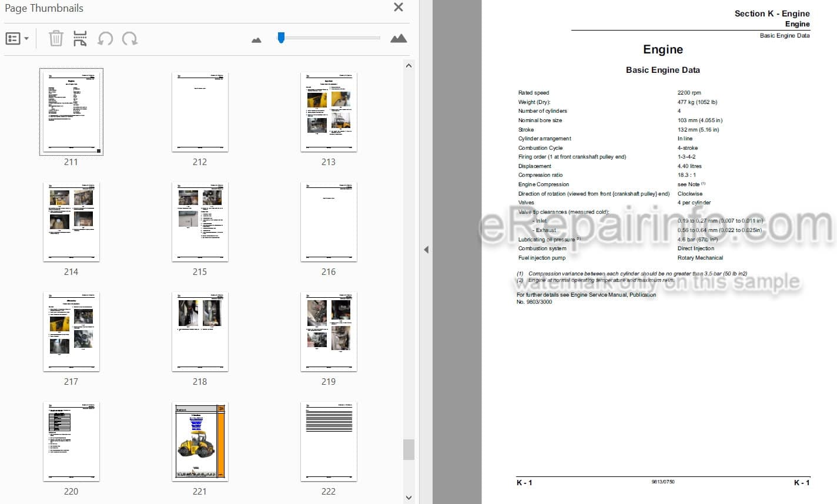Select page 215 thumbnail
The height and width of the screenshot is (504, 837).
pos(200,221)
